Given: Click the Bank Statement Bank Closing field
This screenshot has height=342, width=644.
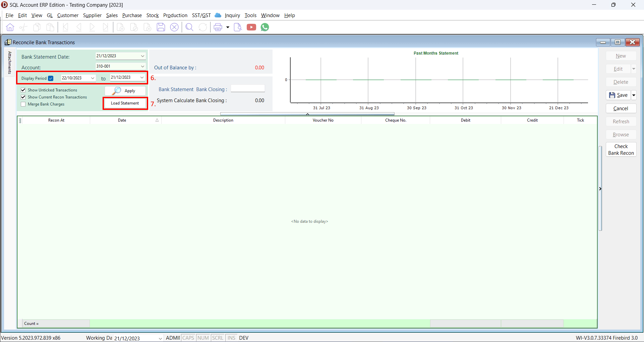Looking at the screenshot, I should click(248, 89).
